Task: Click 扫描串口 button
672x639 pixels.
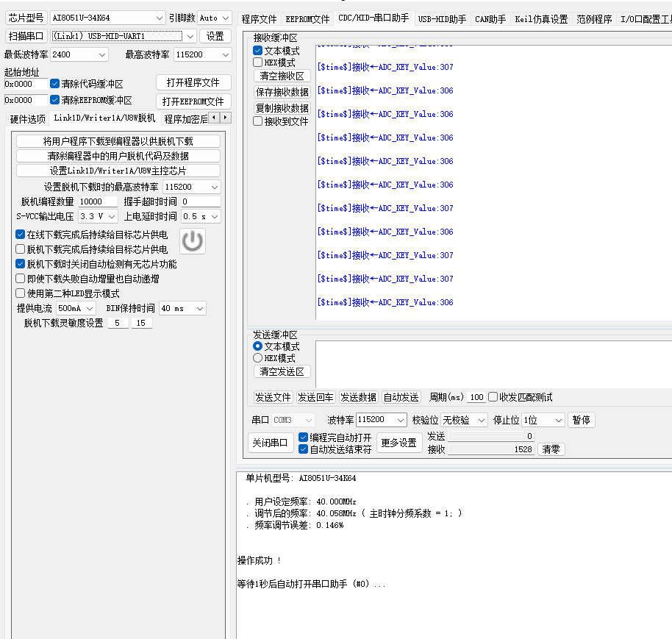Action: (x=26, y=37)
